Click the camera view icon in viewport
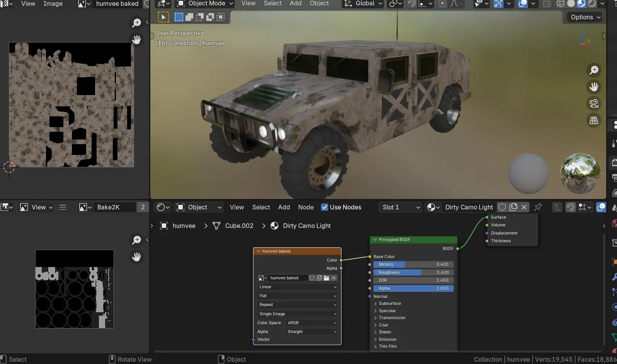Screen dimensions: 617x364 pos(594,104)
